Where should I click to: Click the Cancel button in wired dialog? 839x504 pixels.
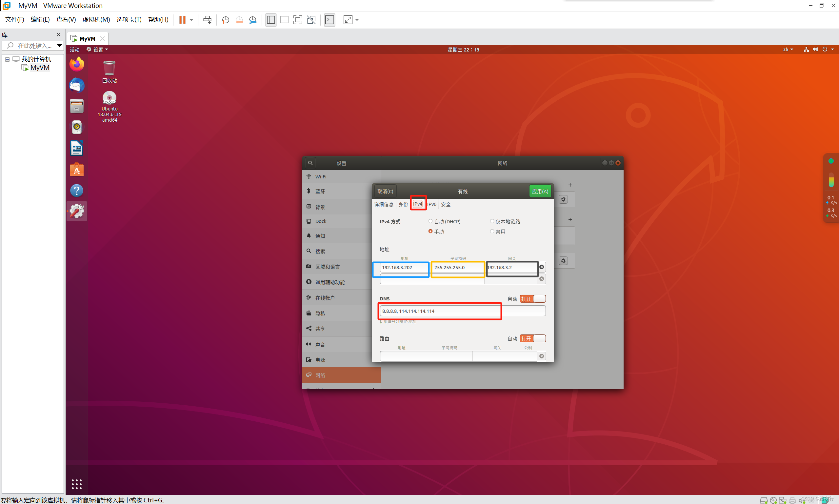[385, 191]
